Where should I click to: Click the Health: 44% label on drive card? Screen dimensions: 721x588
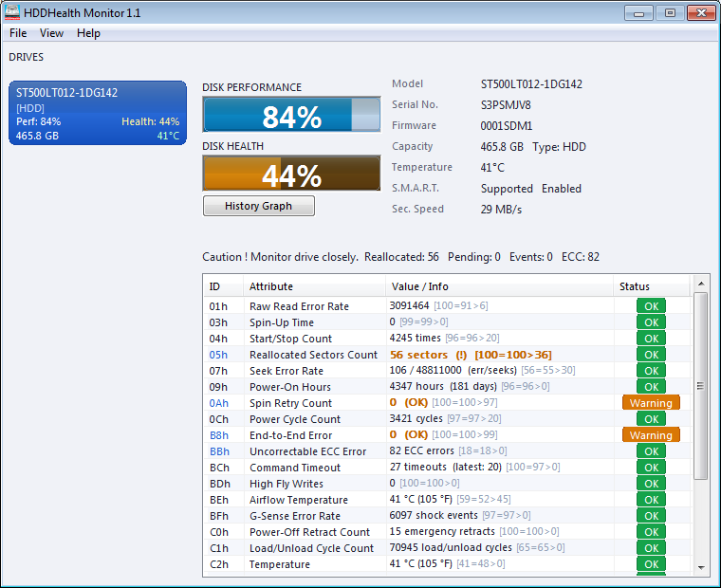tap(150, 121)
